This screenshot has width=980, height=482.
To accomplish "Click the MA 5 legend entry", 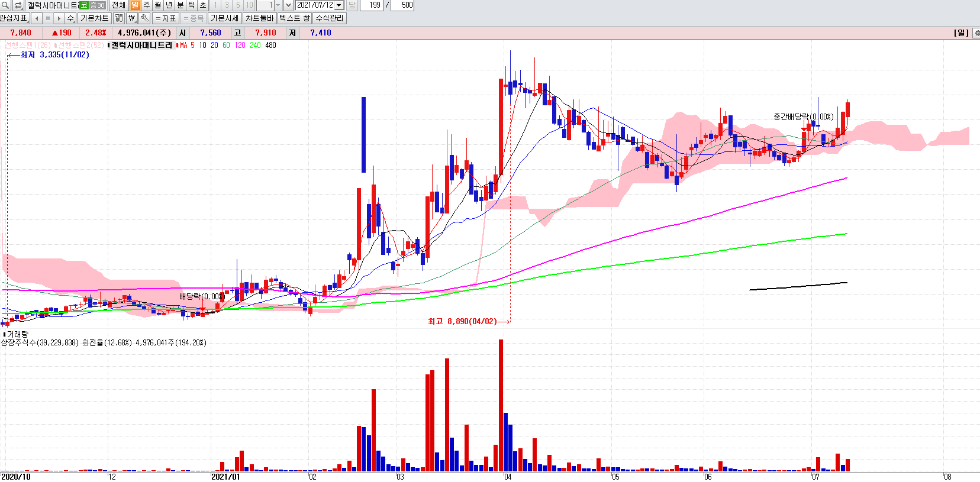I will (192, 46).
